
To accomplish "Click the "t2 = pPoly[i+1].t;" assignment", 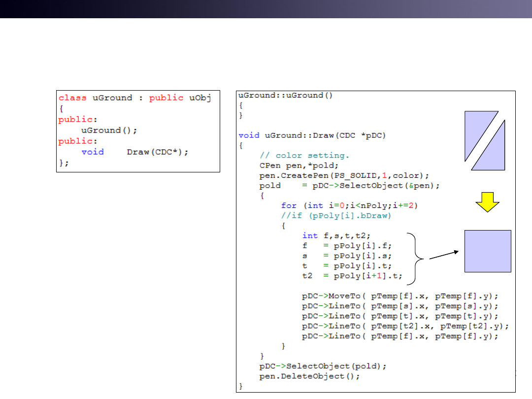I will point(352,276).
